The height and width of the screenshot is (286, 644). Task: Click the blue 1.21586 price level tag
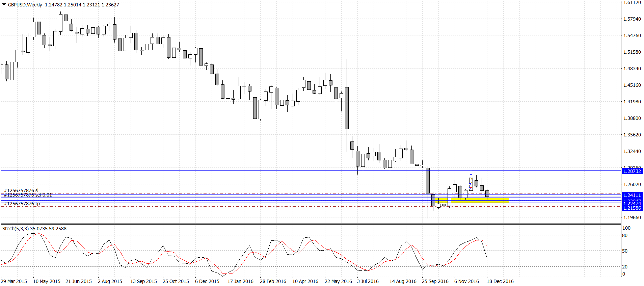632,208
